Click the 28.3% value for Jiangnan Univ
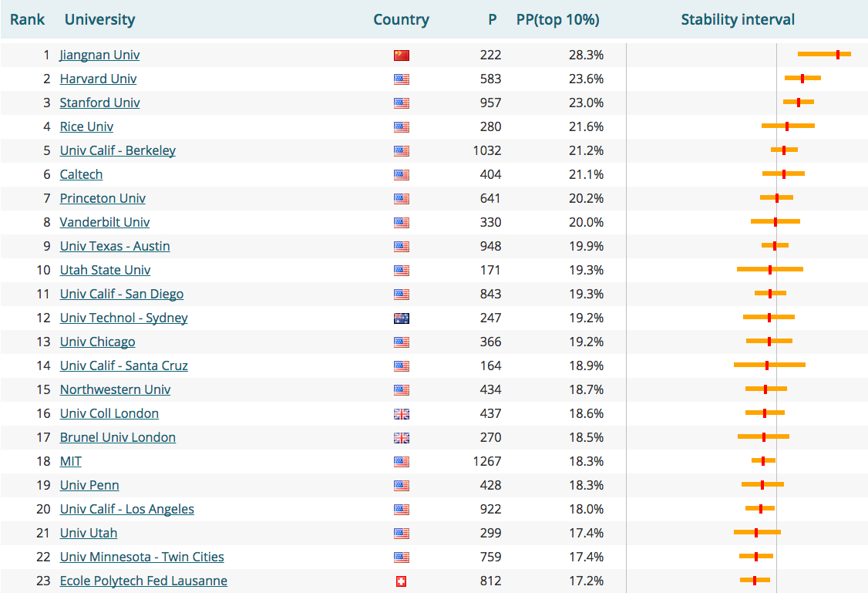 click(x=586, y=55)
